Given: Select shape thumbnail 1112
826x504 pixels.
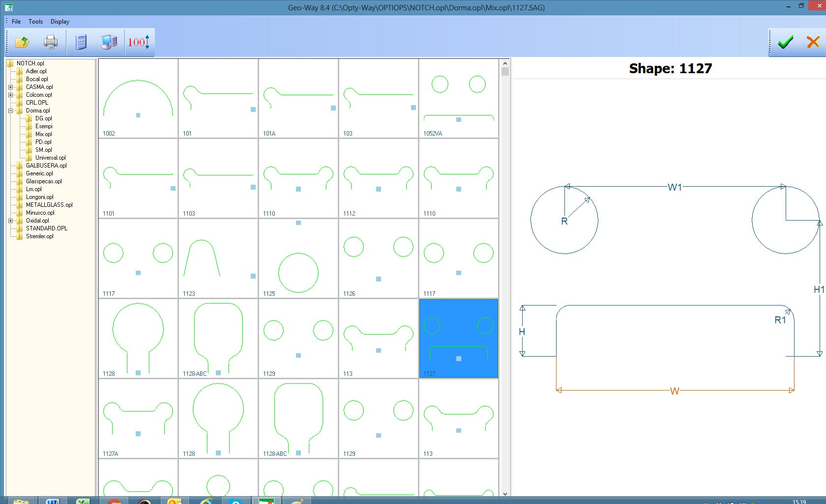Looking at the screenshot, I should [x=379, y=178].
